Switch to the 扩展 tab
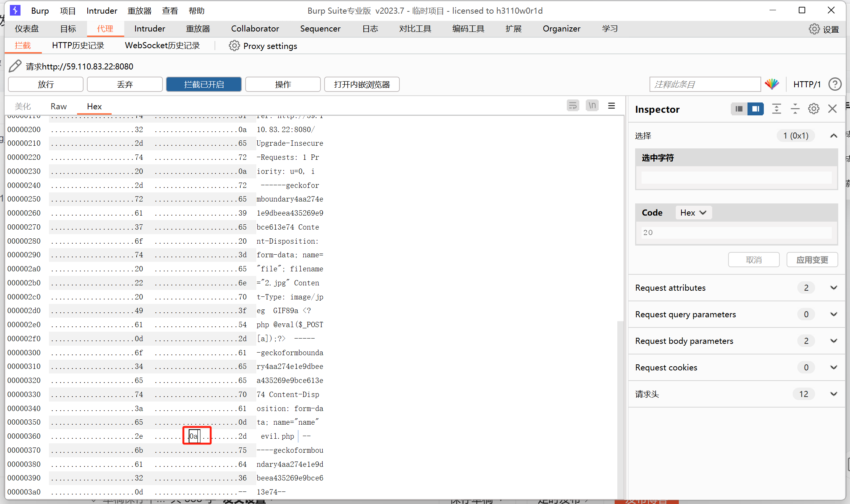 coord(514,28)
